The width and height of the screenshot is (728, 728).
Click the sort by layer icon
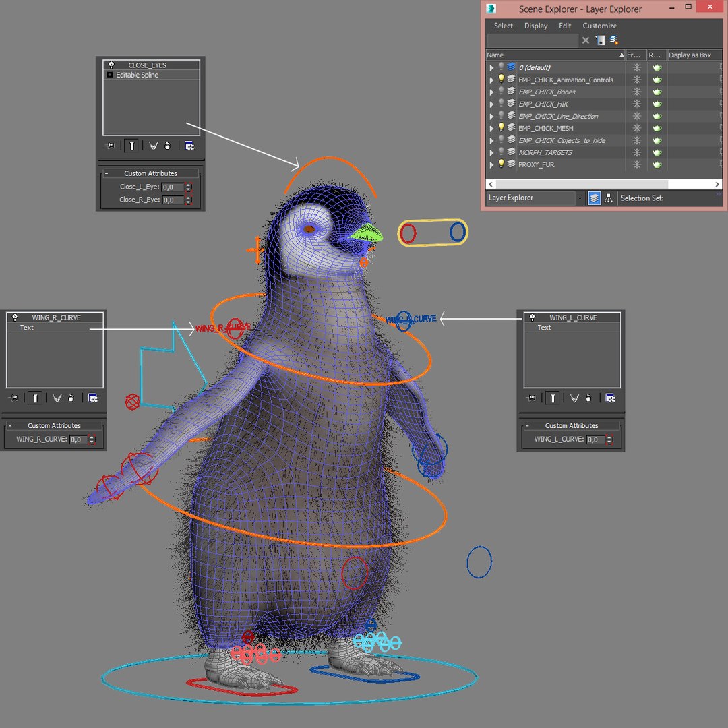(x=595, y=198)
